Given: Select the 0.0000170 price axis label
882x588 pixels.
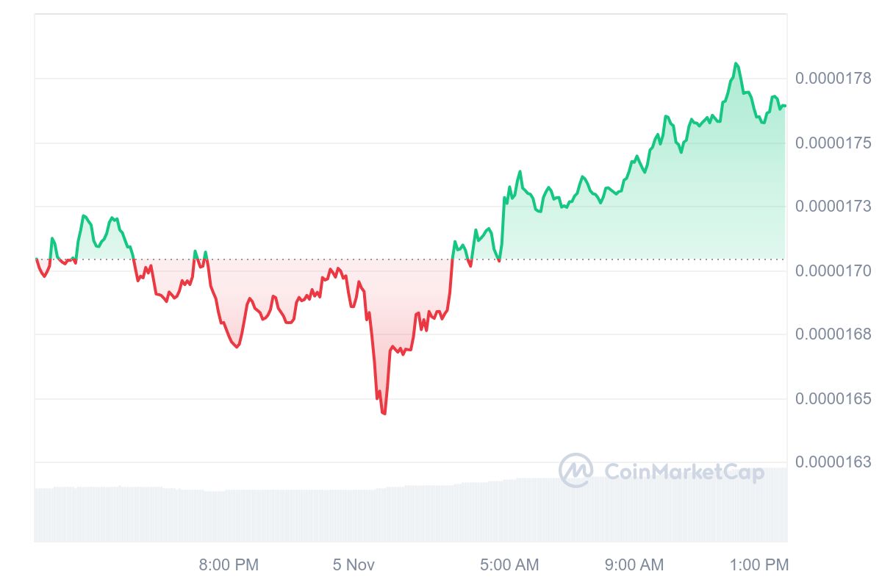Looking at the screenshot, I should coord(833,271).
